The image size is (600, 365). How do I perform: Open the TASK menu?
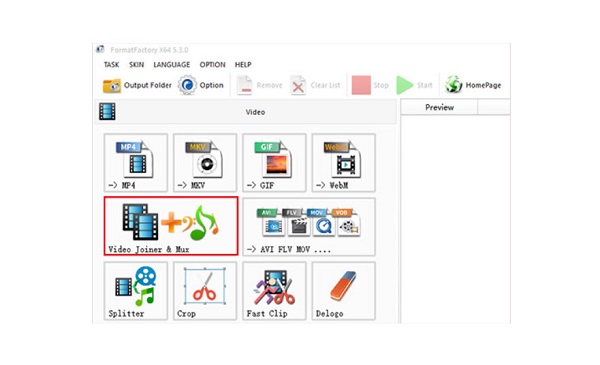[111, 65]
